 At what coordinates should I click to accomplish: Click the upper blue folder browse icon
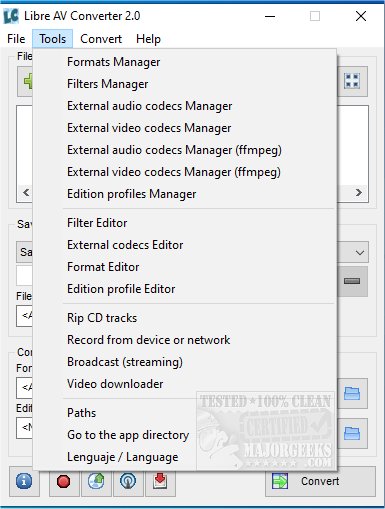pyautogui.click(x=352, y=393)
